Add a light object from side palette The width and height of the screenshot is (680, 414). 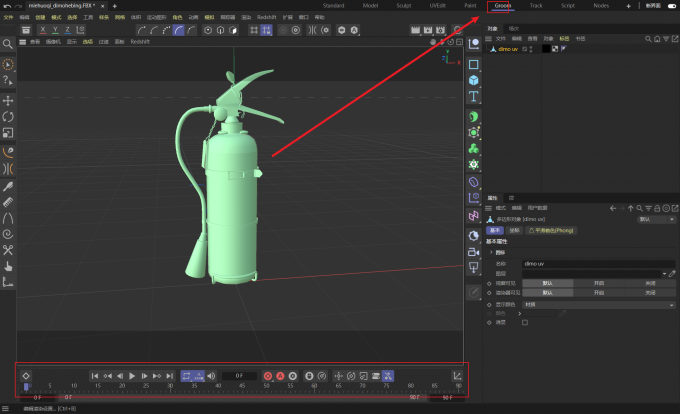pos(474,268)
